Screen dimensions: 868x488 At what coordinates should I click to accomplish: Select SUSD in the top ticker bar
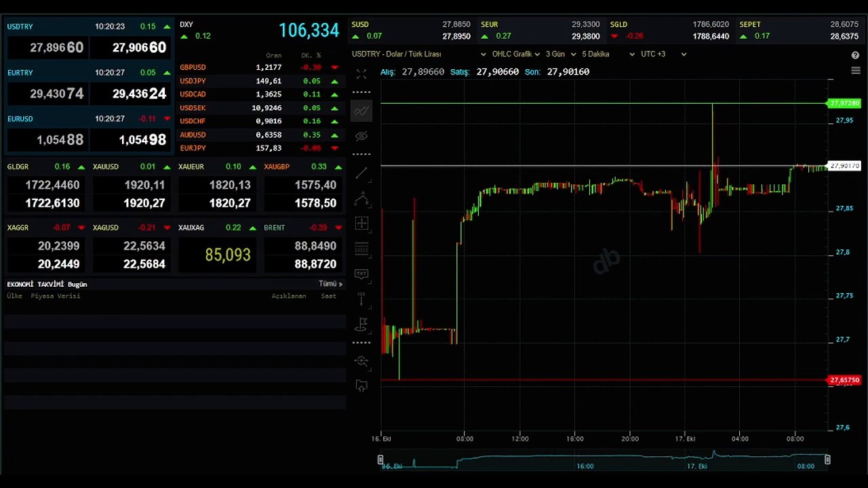(x=411, y=30)
